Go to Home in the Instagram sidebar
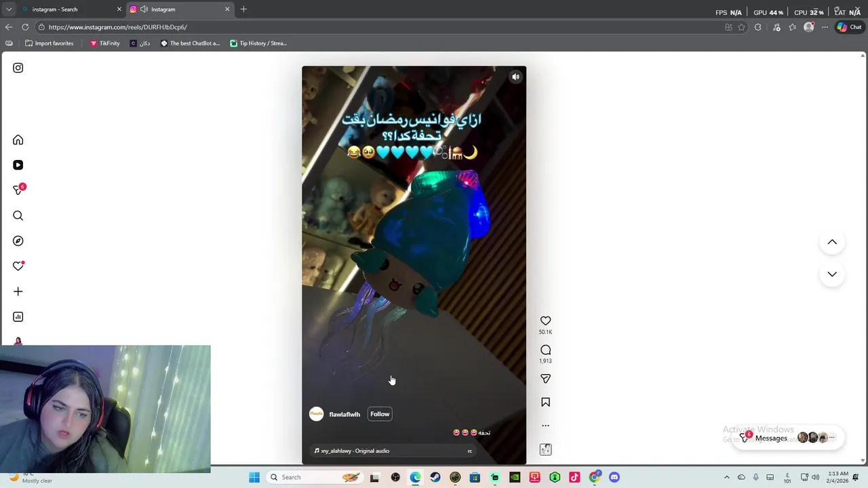The width and height of the screenshot is (868, 488). click(18, 140)
